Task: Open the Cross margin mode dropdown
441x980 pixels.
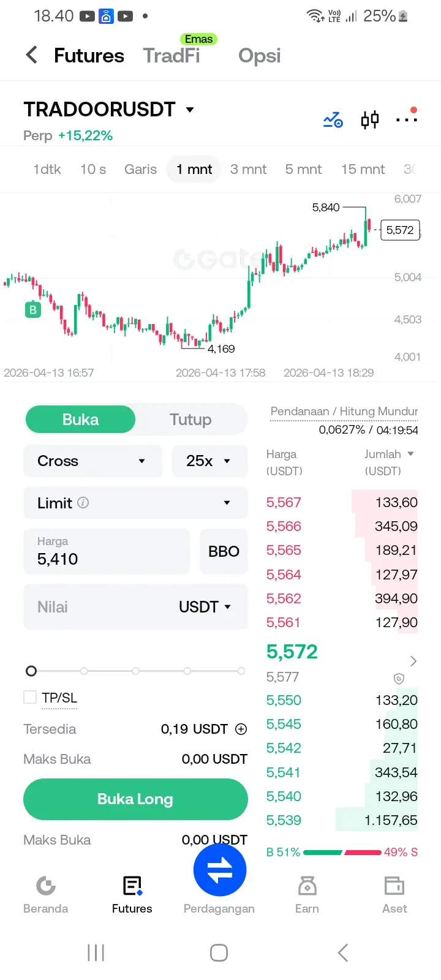Action: (92, 461)
